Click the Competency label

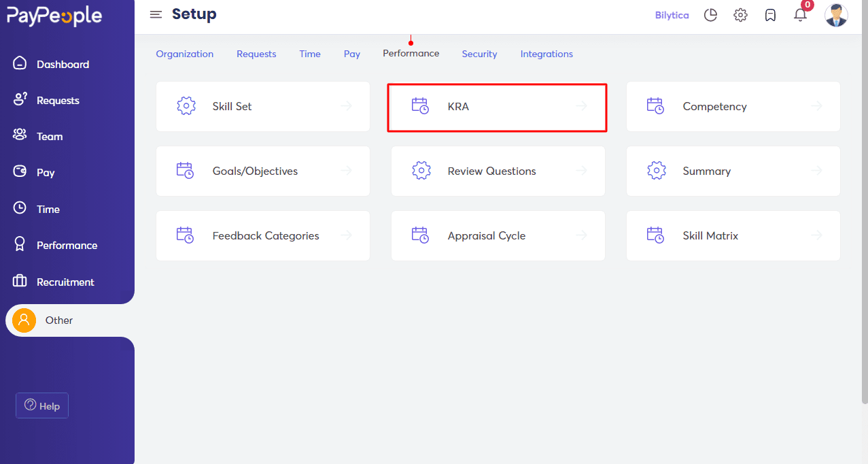pos(715,106)
